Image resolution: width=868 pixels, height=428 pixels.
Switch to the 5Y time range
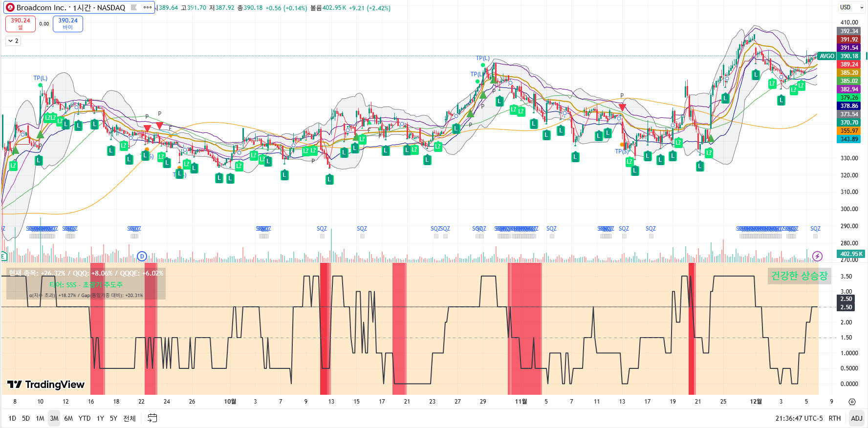pyautogui.click(x=113, y=418)
